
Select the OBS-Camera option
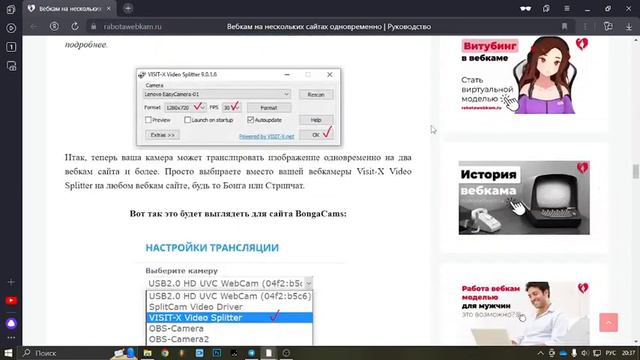click(229, 328)
